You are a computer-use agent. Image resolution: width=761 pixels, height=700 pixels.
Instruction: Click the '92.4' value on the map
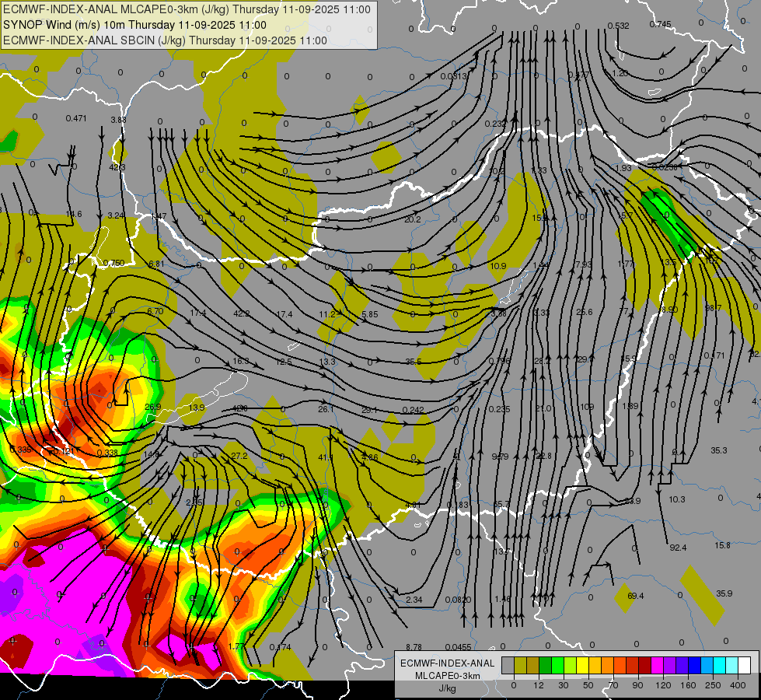pos(678,548)
